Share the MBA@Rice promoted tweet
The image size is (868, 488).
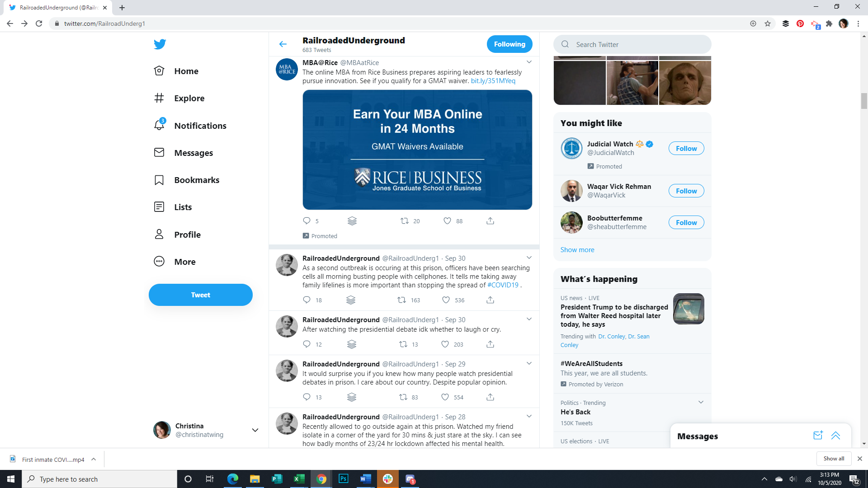coord(490,221)
